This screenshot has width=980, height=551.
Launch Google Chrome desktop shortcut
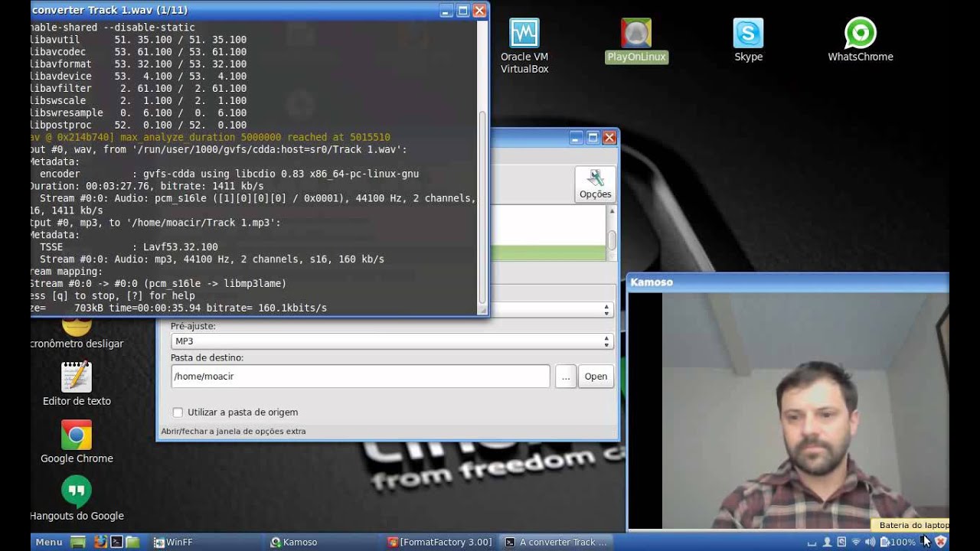(77, 441)
